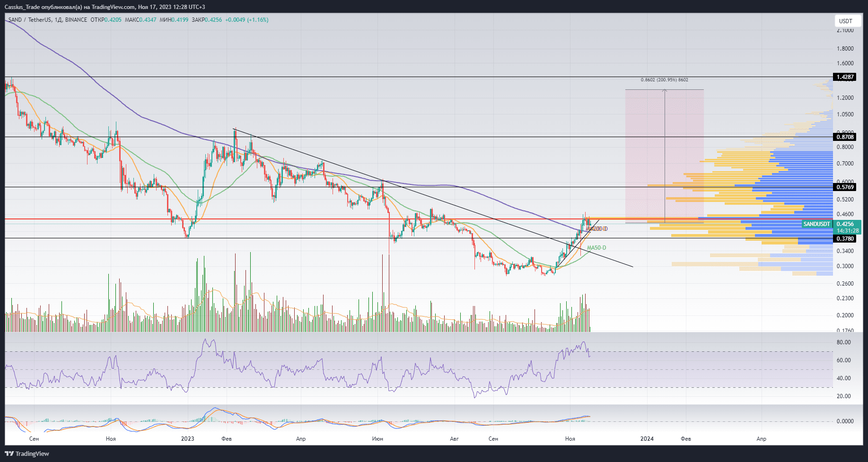Click the 0.2000 price axis label
Screen dimensions: 868x462
[x=845, y=315]
